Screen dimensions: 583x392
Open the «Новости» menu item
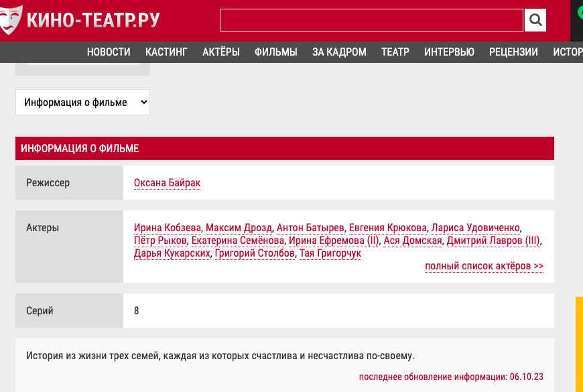(109, 52)
